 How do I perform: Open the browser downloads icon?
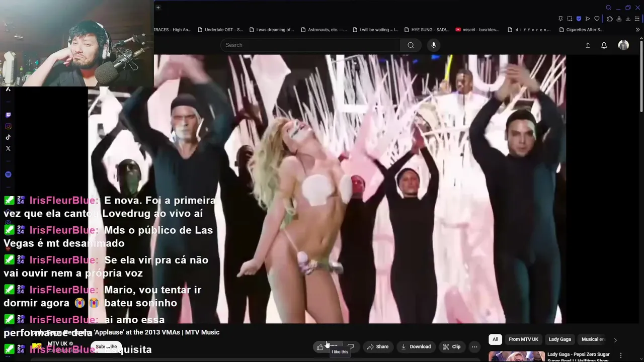point(628,19)
